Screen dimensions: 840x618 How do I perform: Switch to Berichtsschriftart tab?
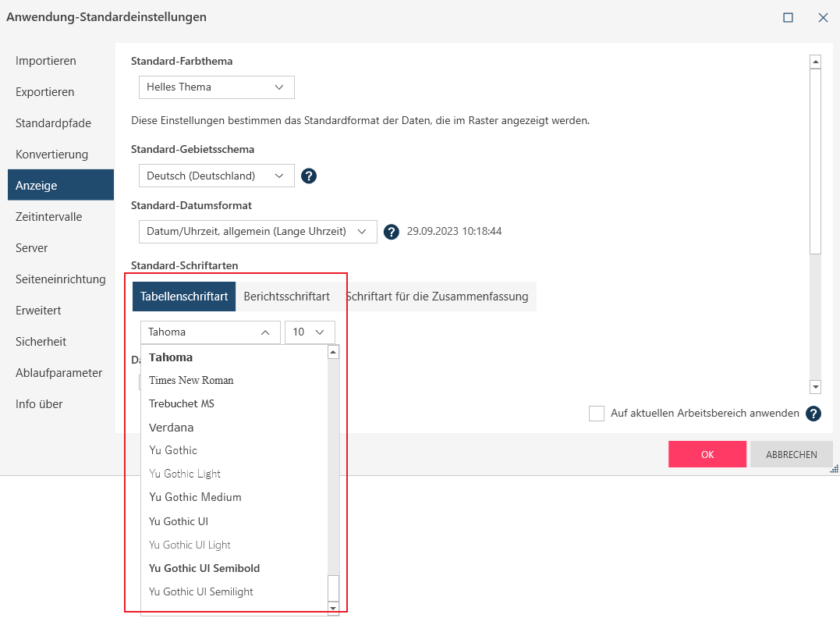point(286,297)
